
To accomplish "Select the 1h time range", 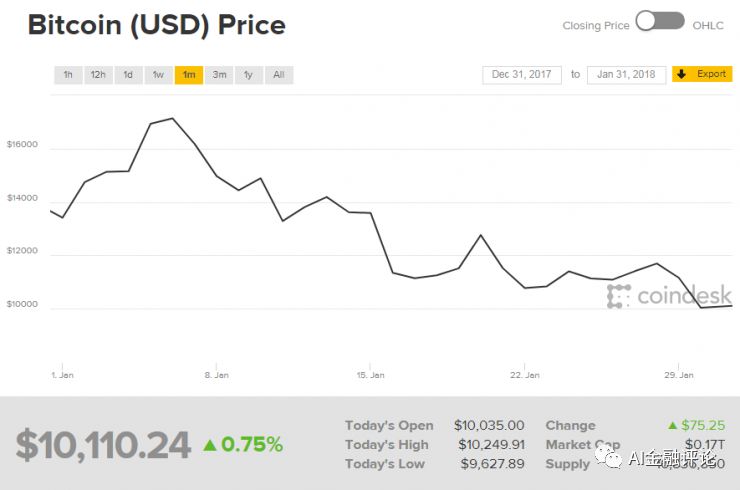I will pyautogui.click(x=68, y=75).
